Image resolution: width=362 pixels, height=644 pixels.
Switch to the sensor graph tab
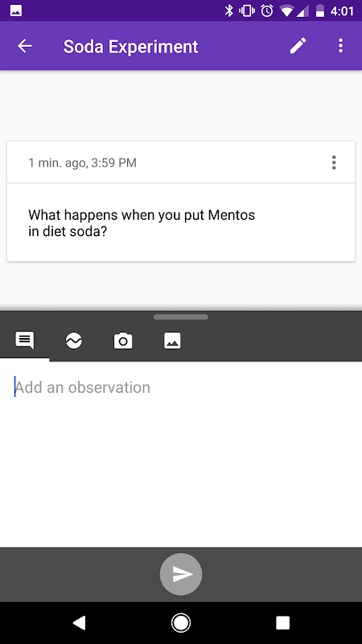pyautogui.click(x=74, y=341)
